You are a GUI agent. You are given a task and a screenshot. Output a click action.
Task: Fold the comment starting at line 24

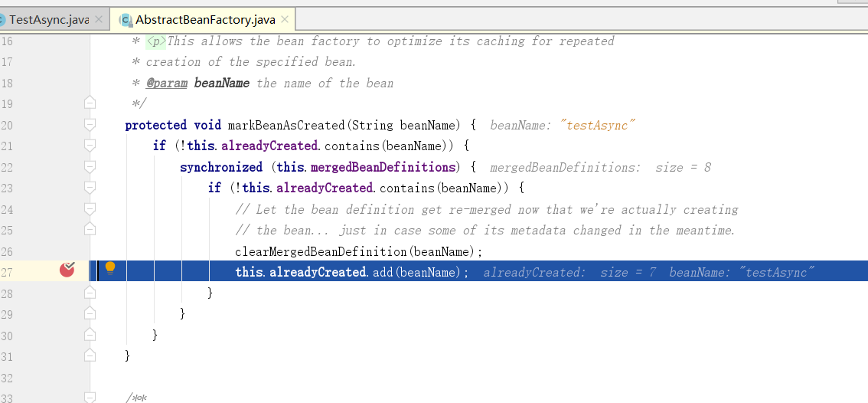click(x=90, y=209)
